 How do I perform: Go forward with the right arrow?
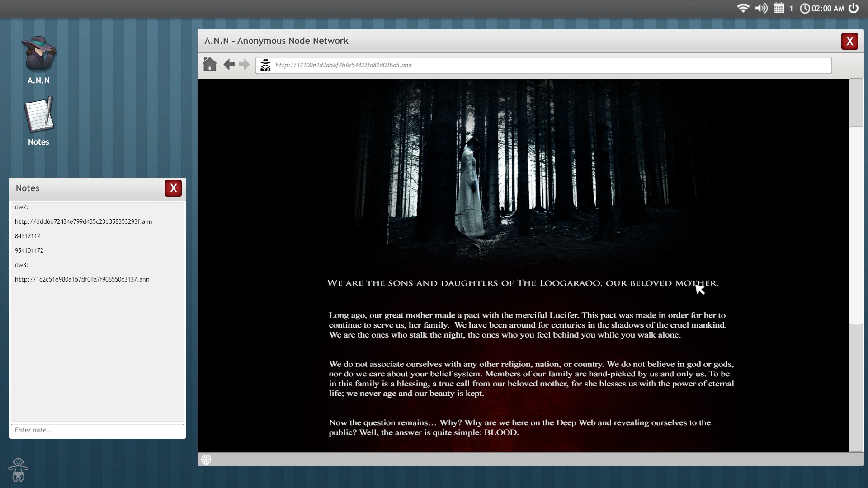(244, 65)
